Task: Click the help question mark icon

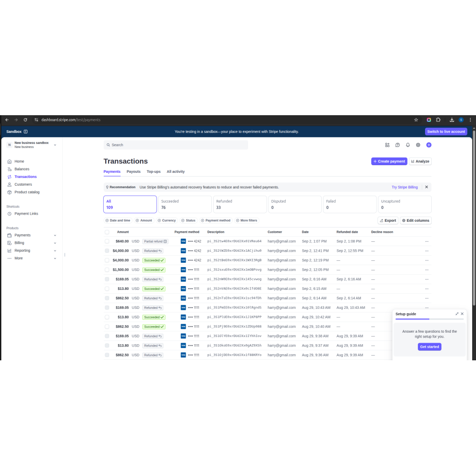Action: click(397, 145)
